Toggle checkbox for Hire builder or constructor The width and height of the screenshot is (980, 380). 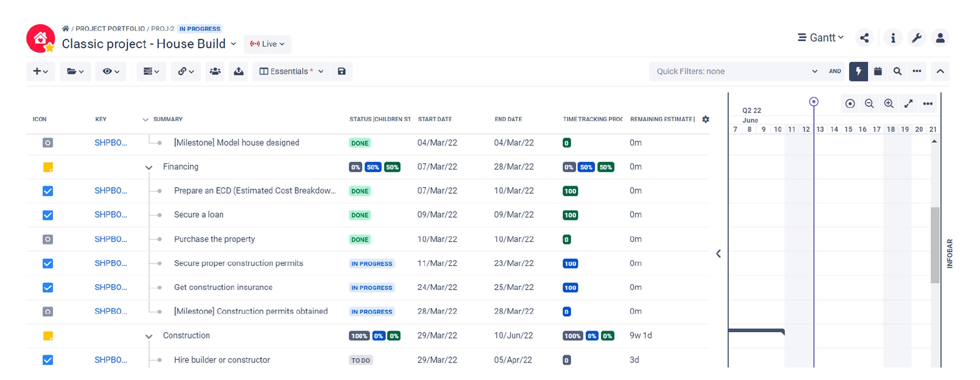(47, 360)
